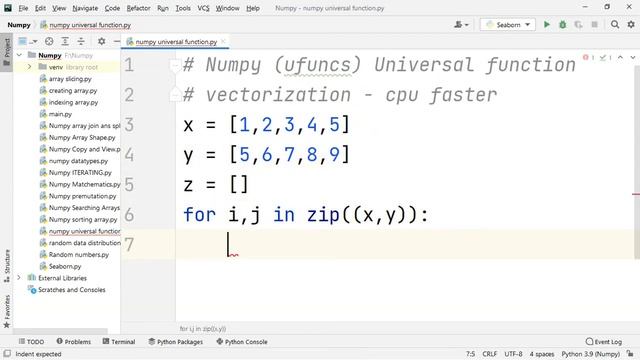Select Numpy ITERATING.py file

(x=80, y=173)
